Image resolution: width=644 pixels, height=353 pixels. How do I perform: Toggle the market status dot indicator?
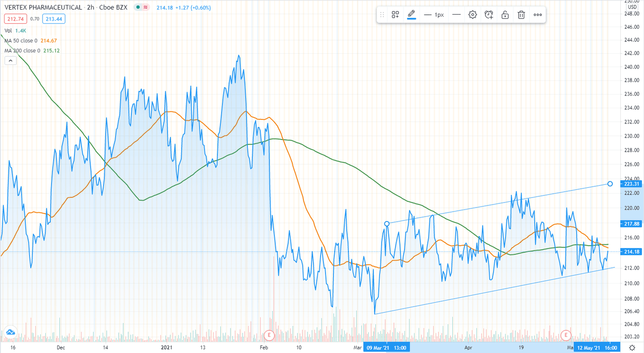pyautogui.click(x=137, y=7)
